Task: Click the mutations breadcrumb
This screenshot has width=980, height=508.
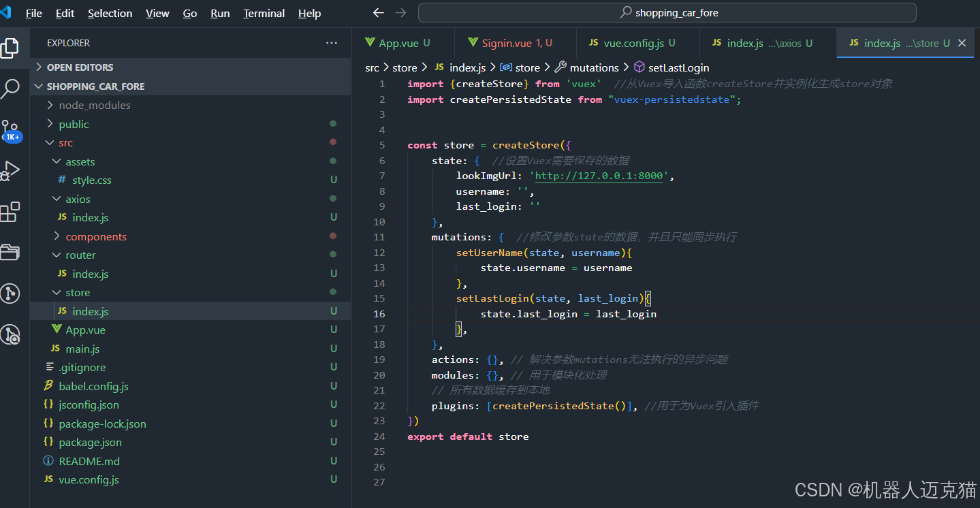Action: pyautogui.click(x=595, y=67)
